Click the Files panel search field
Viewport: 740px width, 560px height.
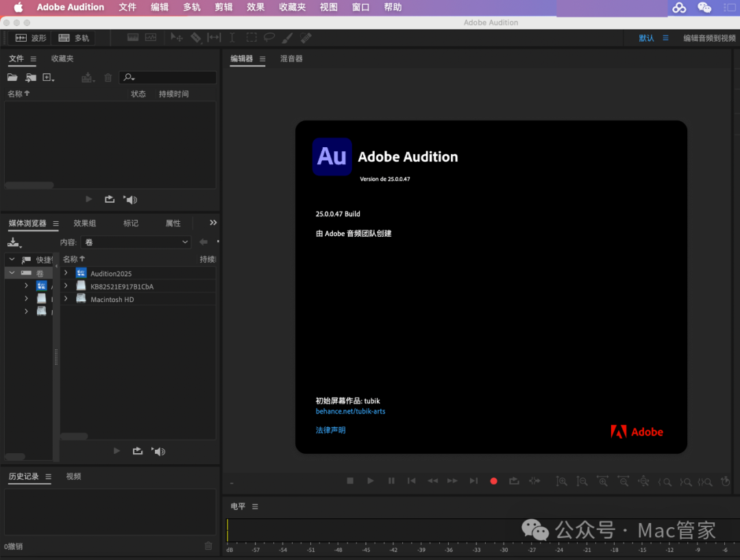tap(169, 77)
